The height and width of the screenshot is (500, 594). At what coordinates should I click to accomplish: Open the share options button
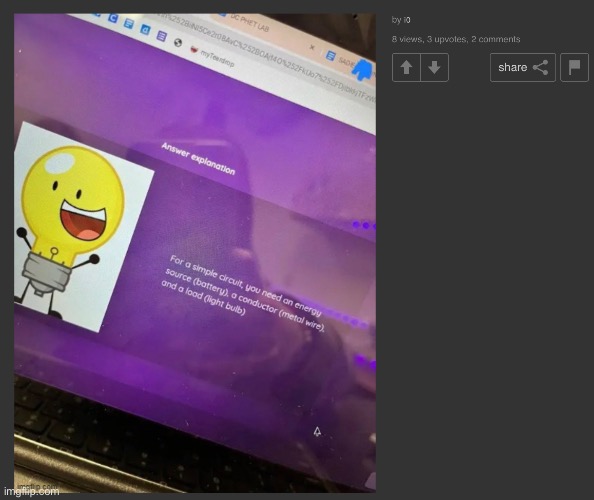coord(523,67)
